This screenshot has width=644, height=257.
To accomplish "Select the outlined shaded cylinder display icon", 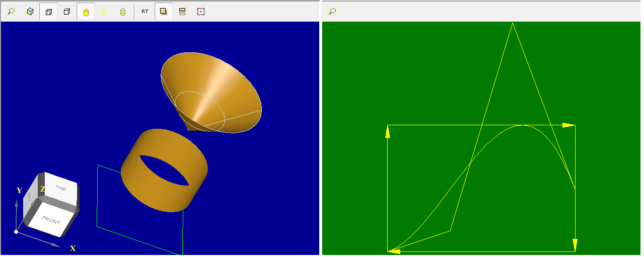I will coord(123,12).
